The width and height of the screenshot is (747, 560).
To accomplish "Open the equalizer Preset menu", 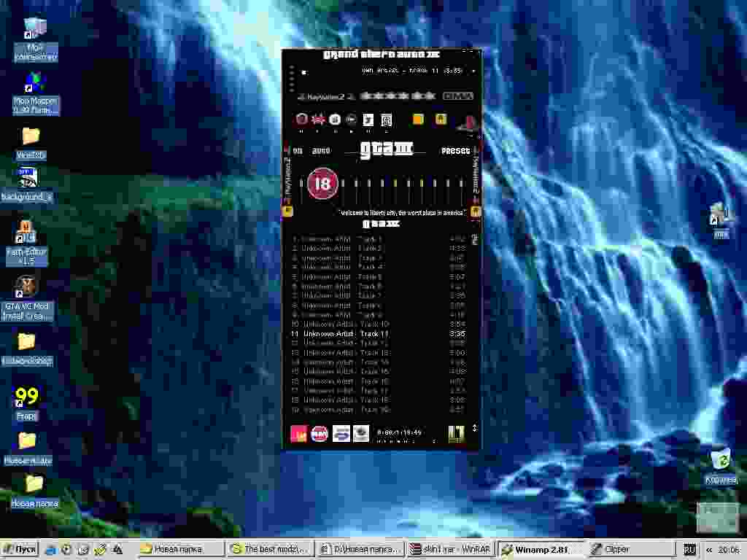I will click(x=455, y=151).
